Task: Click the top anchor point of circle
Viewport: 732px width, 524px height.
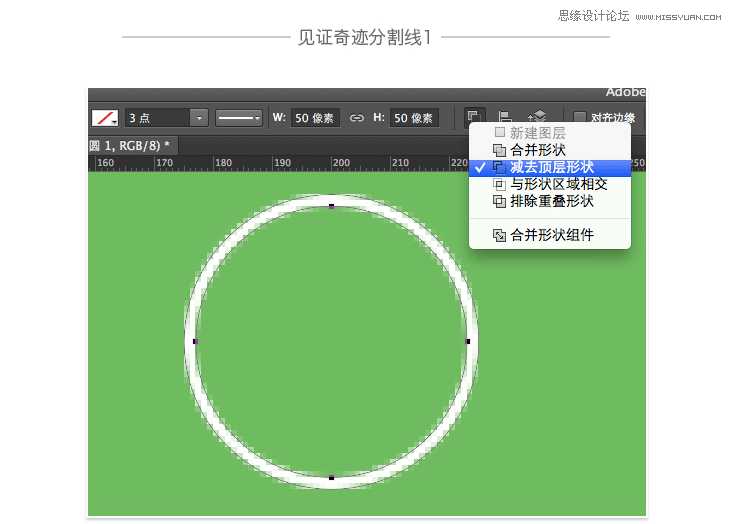Action: pos(331,206)
